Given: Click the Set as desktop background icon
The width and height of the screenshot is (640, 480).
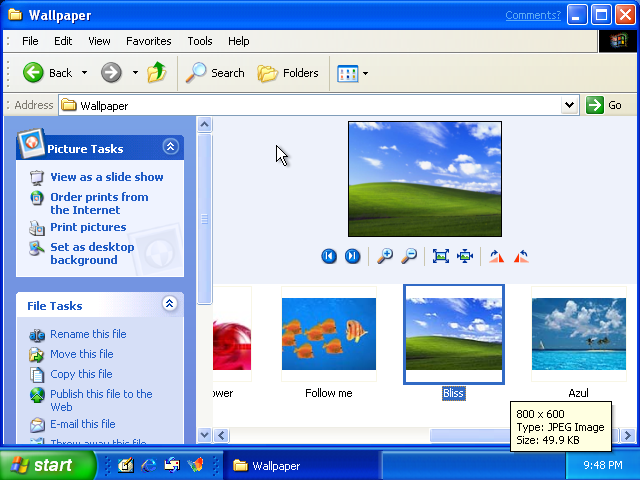Looking at the screenshot, I should tap(37, 248).
